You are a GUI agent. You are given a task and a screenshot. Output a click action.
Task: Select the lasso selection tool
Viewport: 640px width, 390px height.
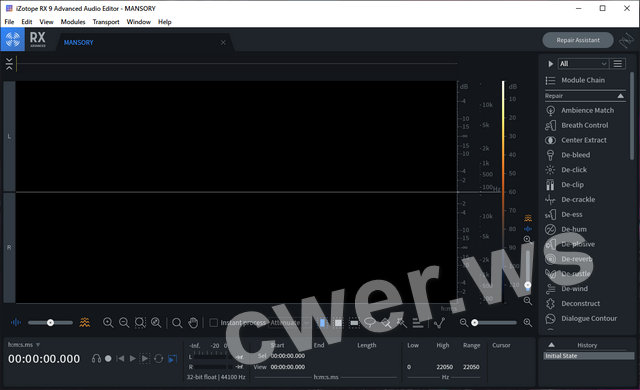point(370,323)
